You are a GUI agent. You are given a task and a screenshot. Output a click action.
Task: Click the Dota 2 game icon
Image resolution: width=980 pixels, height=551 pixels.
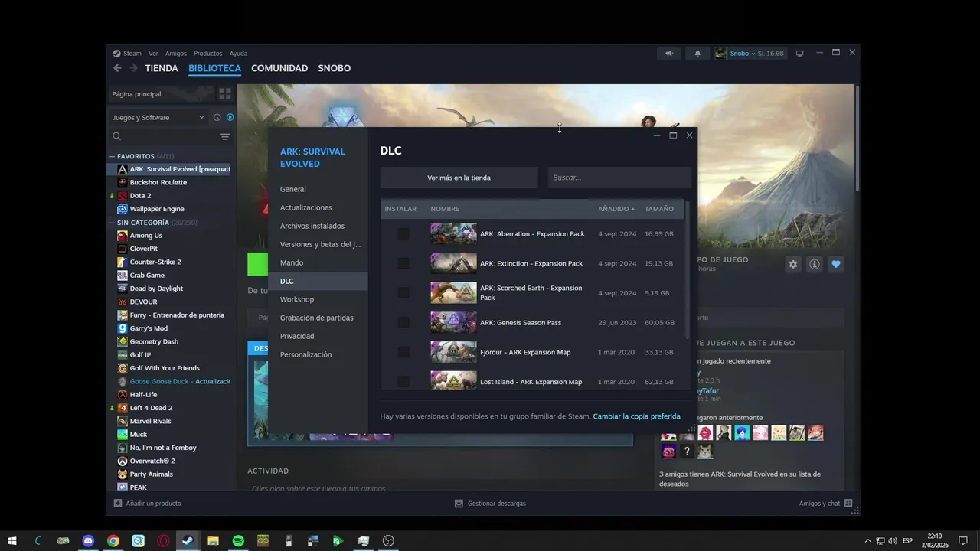click(122, 196)
